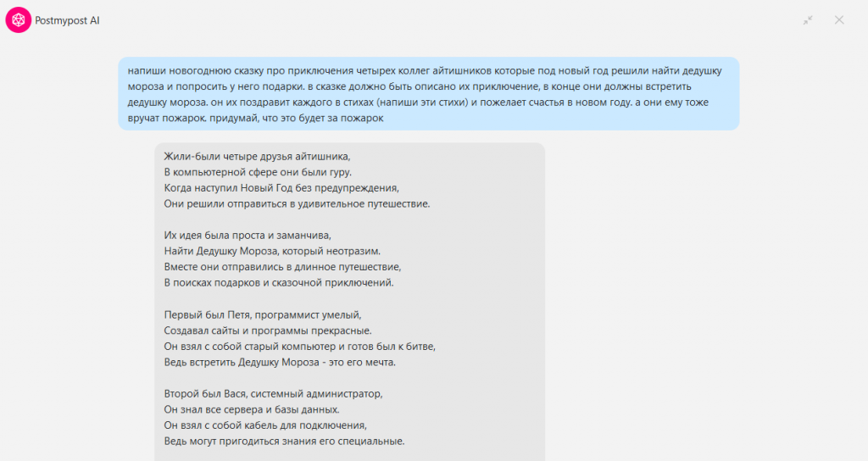Click the line 'В компьютерной сфере они были гуру.'
The image size is (868, 461).
click(x=258, y=172)
